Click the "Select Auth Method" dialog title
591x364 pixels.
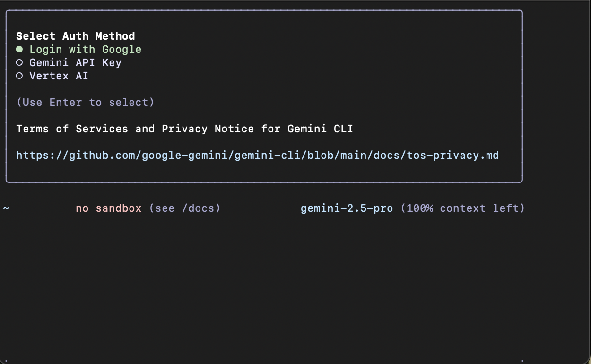75,36
